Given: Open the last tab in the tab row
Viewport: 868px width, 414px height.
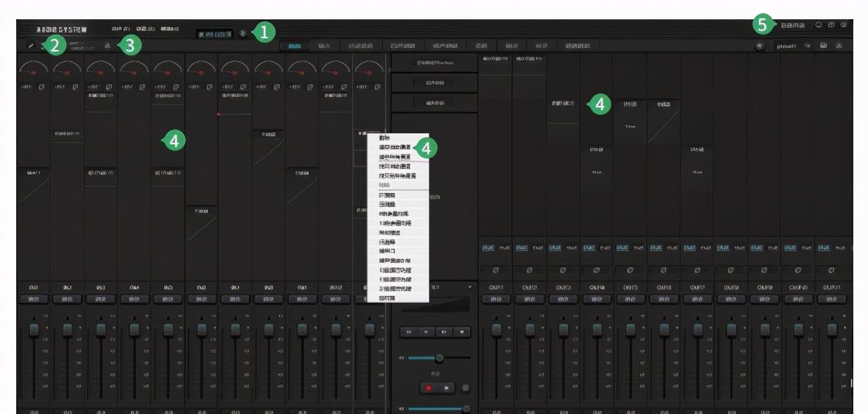Looking at the screenshot, I should click(578, 46).
